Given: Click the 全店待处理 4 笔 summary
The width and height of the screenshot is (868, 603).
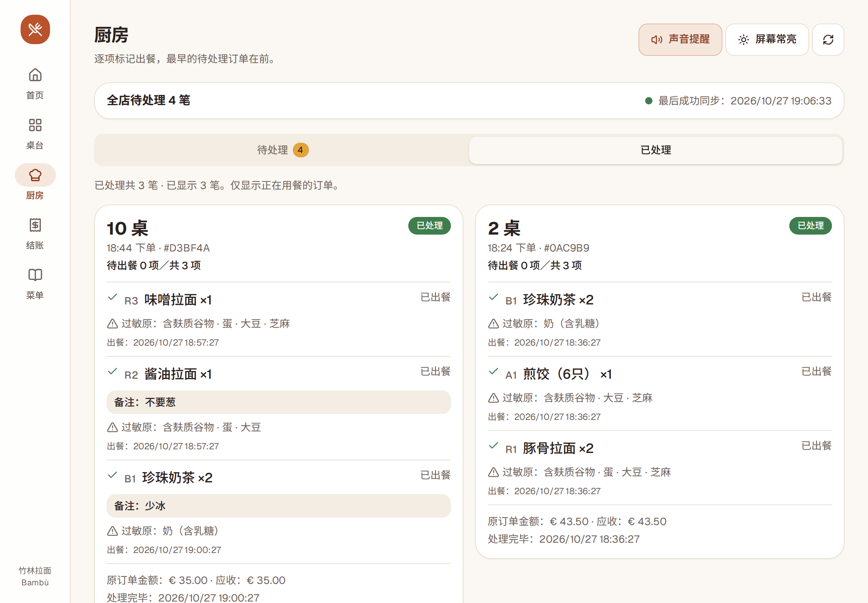Looking at the screenshot, I should click(x=149, y=100).
